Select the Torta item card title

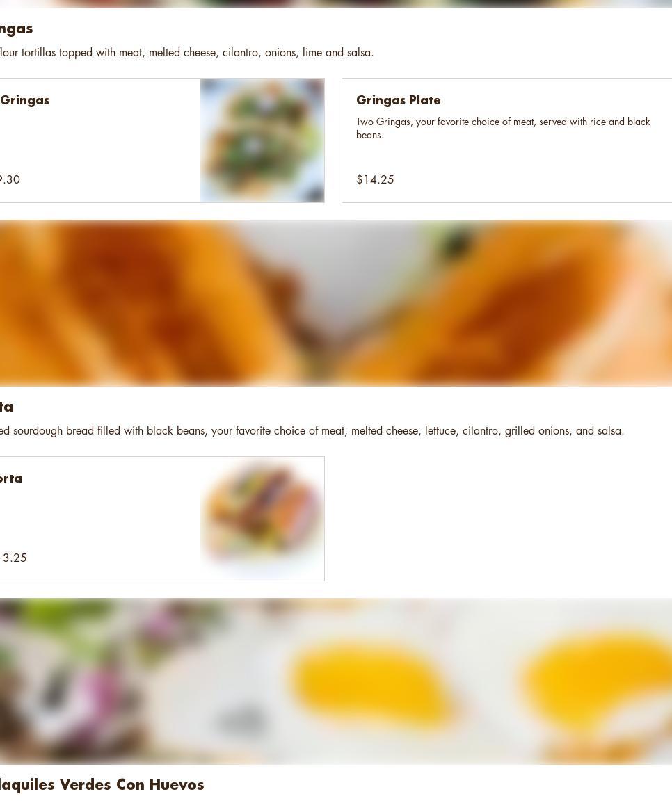pos(11,478)
